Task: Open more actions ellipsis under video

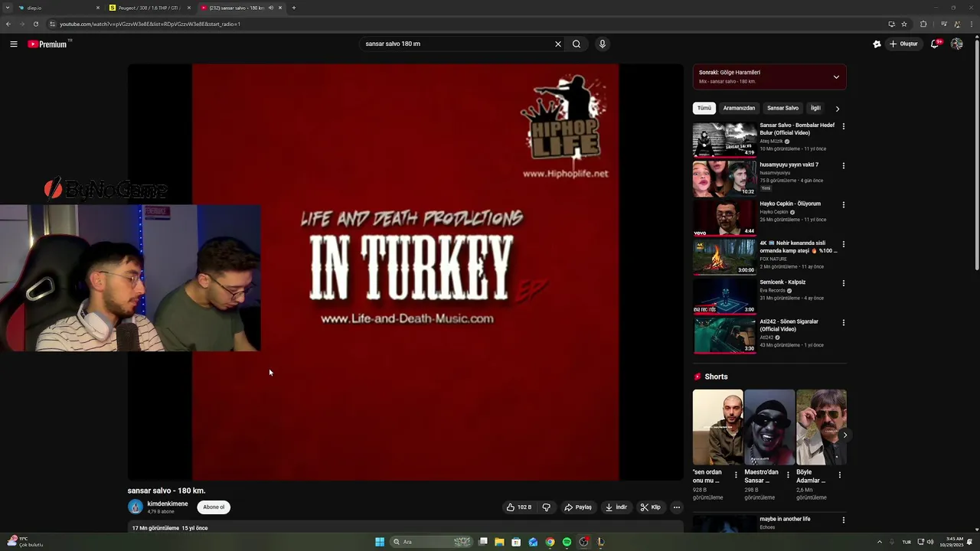Action: point(676,507)
